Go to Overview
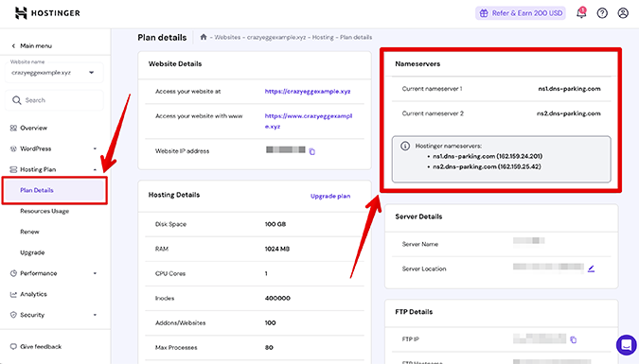 tap(33, 128)
